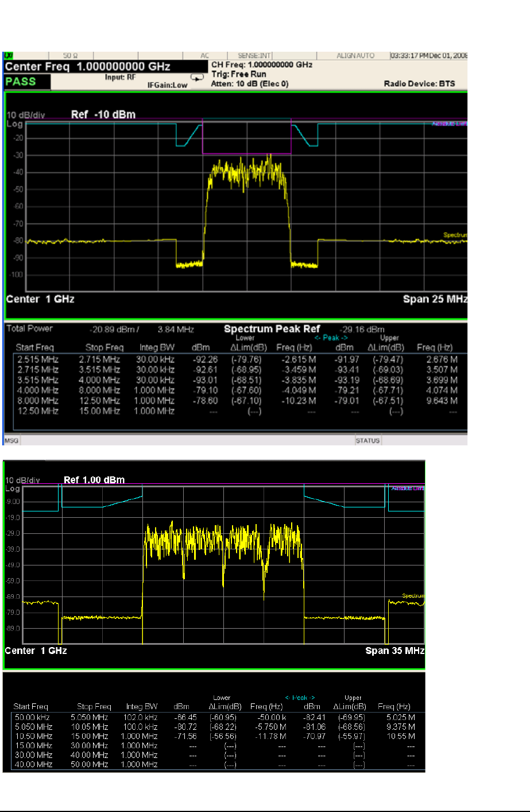Select the Ref -10 dBm label
The image size is (530, 812).
tap(103, 114)
